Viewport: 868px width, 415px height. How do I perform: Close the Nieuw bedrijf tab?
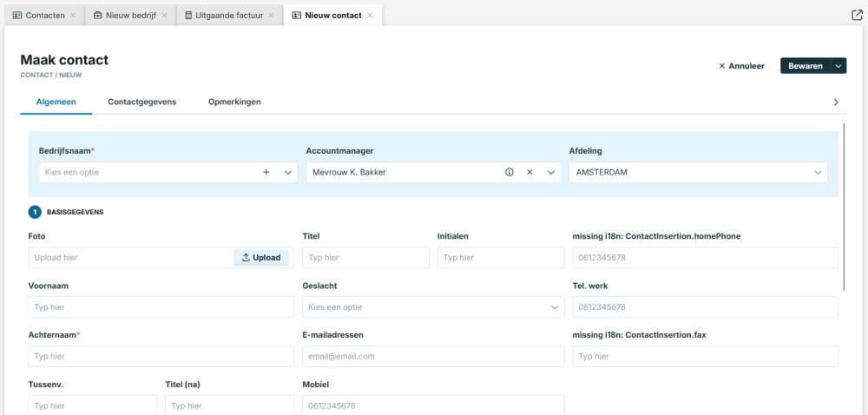[x=165, y=16]
